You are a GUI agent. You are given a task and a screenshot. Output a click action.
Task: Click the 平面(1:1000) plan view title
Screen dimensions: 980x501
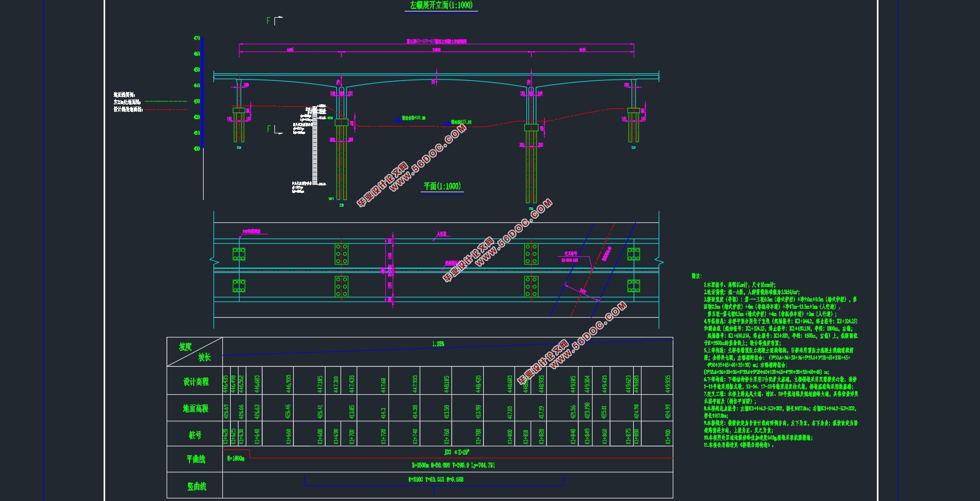[x=442, y=186]
